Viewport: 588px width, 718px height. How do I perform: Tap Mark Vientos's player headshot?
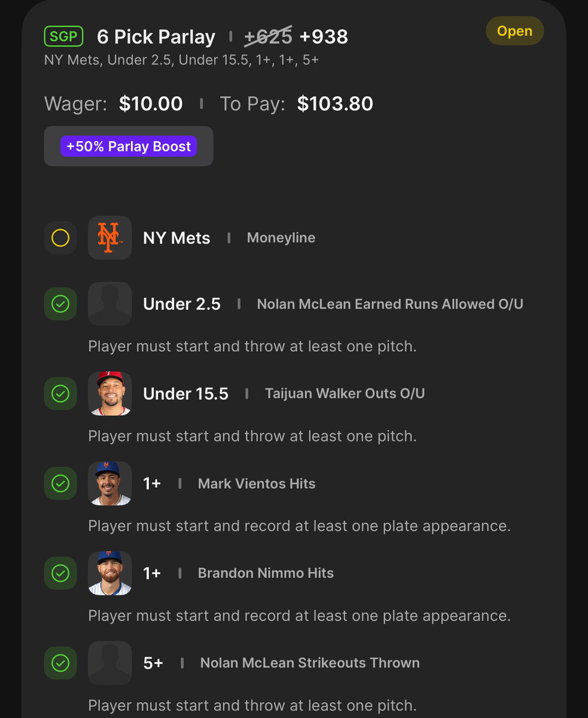pyautogui.click(x=109, y=483)
